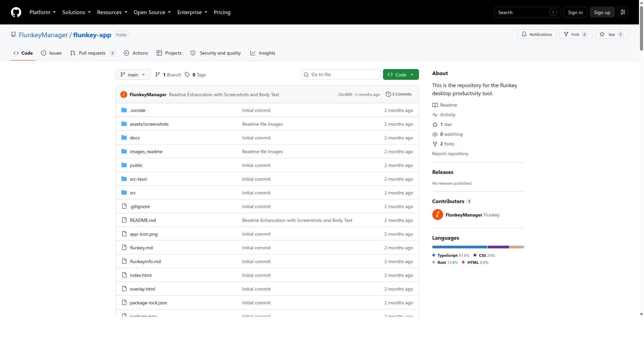Select the Code tab
The height and width of the screenshot is (362, 644).
click(x=23, y=53)
